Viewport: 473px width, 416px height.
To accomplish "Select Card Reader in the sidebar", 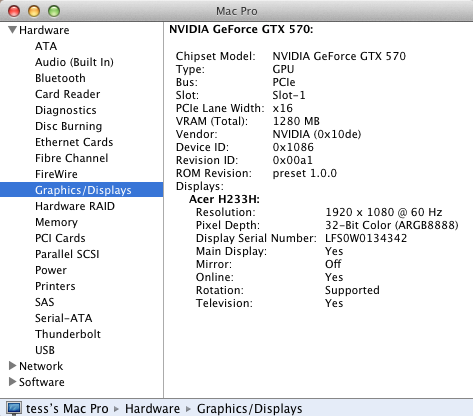I will [x=68, y=94].
